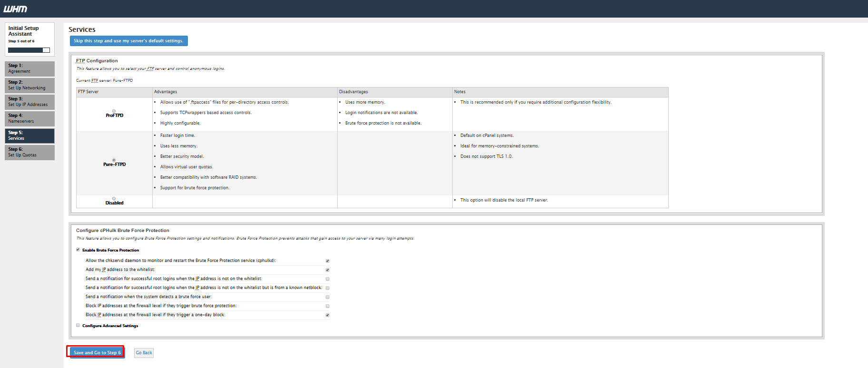This screenshot has height=368, width=868.
Task: Toggle Enable Brute Force Protection checkbox
Action: [x=78, y=250]
